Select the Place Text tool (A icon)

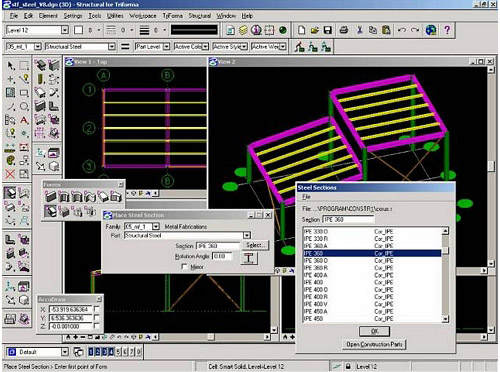[24, 120]
